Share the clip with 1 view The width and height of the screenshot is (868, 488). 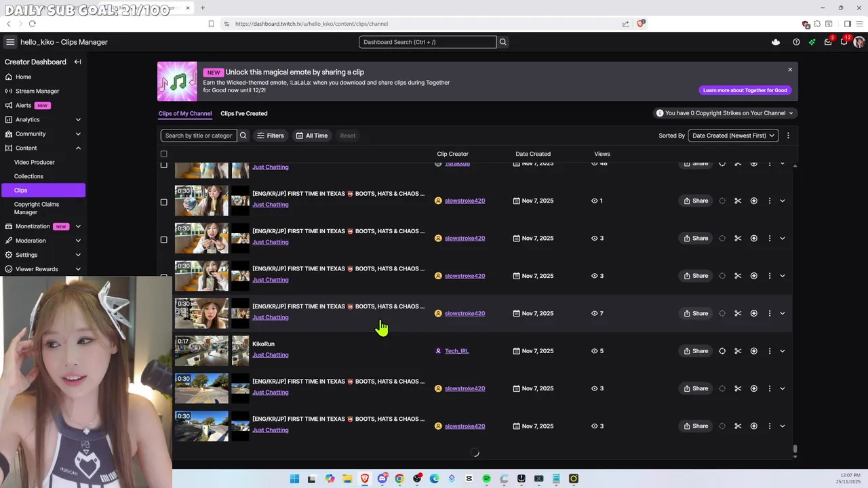pyautogui.click(x=696, y=201)
